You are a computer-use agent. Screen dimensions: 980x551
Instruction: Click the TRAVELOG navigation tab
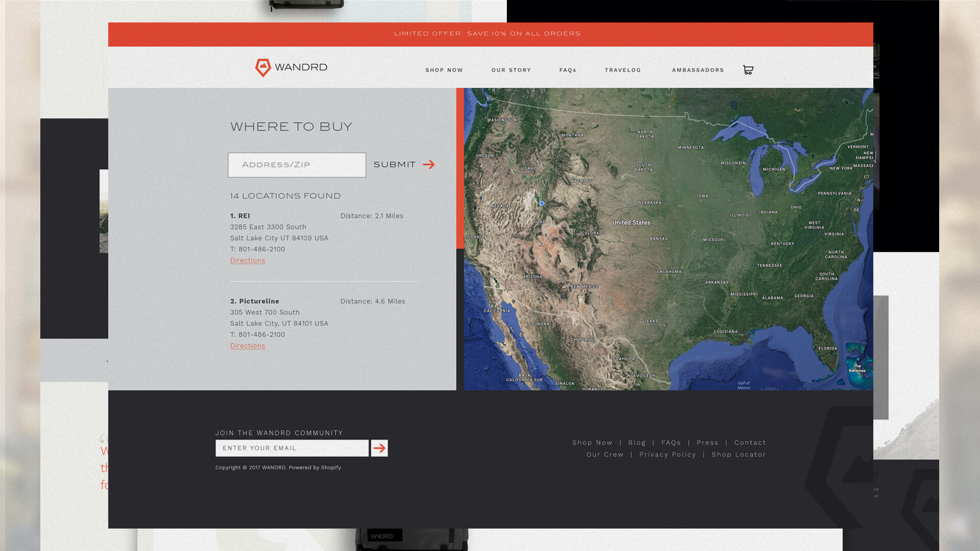pyautogui.click(x=623, y=70)
